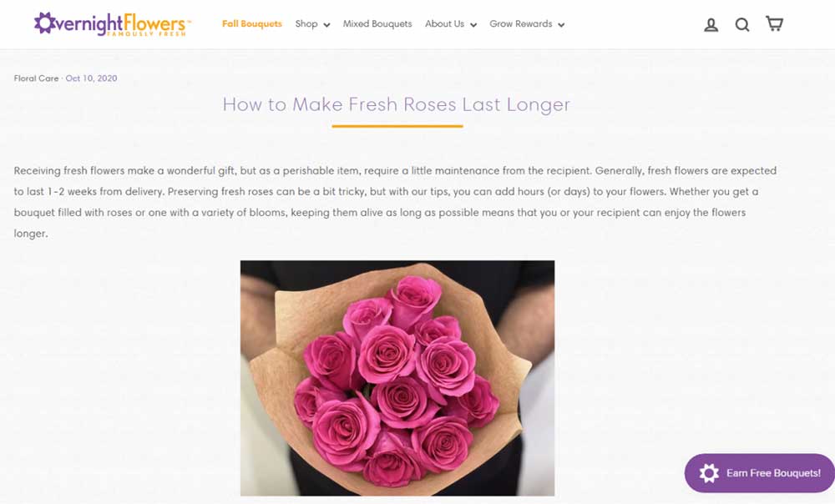Open the search magnifier icon
The height and width of the screenshot is (504, 835).
click(742, 24)
